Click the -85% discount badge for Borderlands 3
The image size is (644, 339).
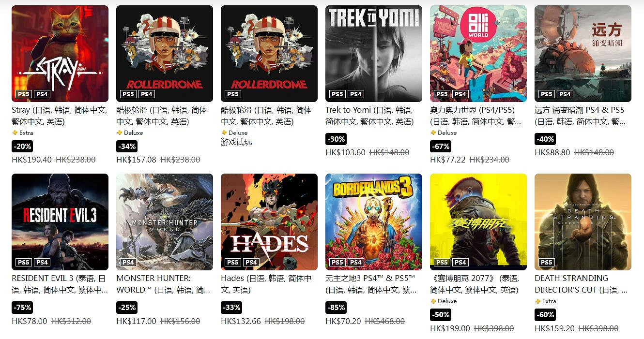(x=336, y=307)
